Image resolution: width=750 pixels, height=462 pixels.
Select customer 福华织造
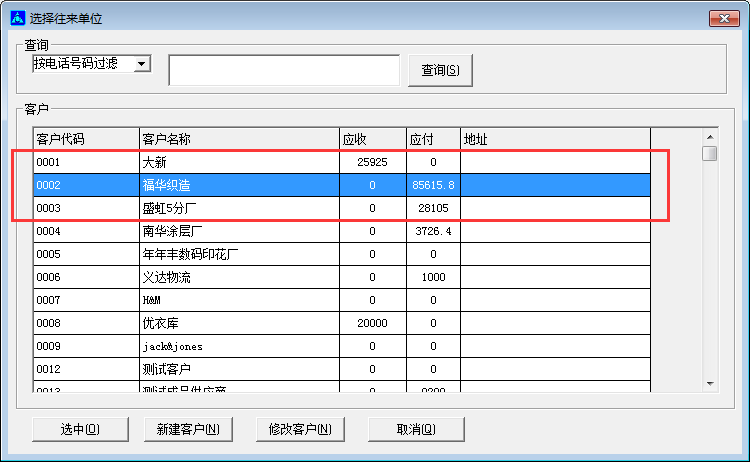(x=342, y=185)
